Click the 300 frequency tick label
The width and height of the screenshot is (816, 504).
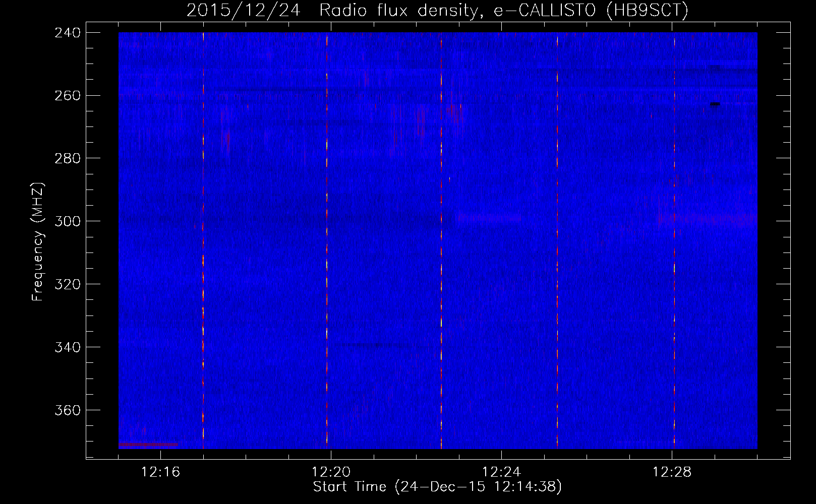pyautogui.click(x=67, y=221)
